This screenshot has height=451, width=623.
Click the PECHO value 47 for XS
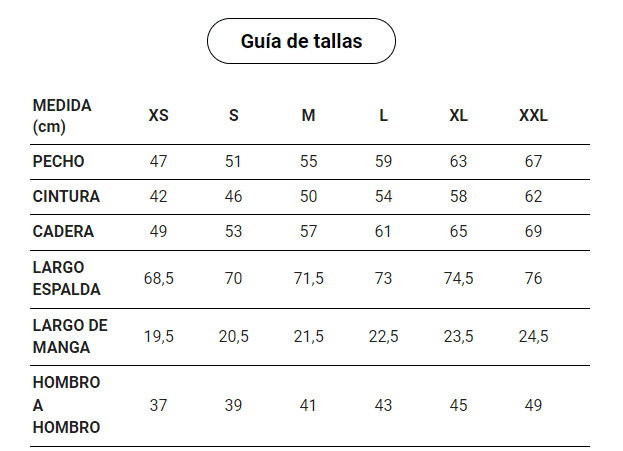(x=159, y=162)
